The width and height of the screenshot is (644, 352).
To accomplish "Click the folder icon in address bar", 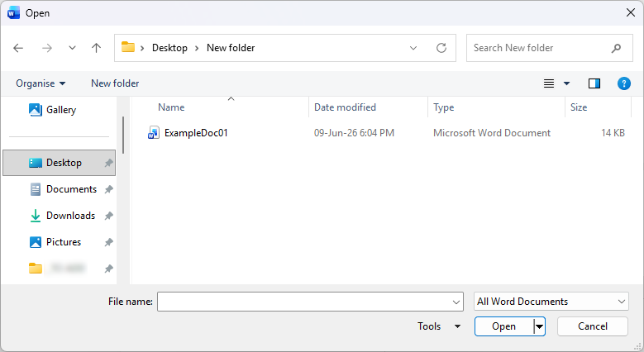I will 128,47.
